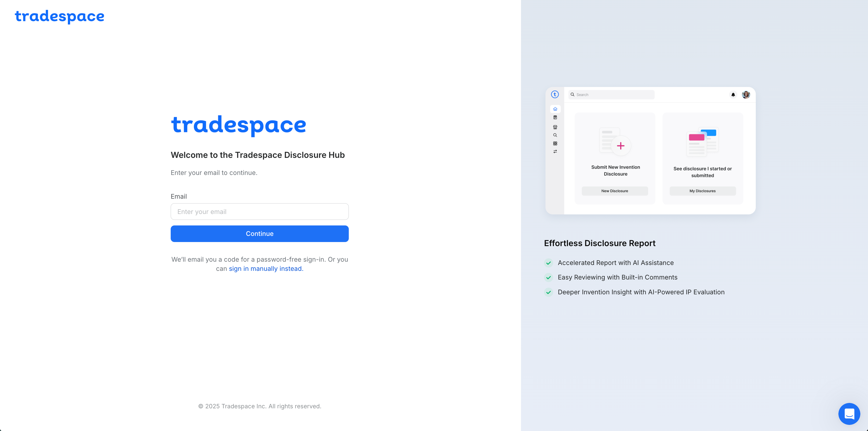Image resolution: width=868 pixels, height=431 pixels.
Task: Click the 2025 Tradespace Inc. copyright notice
Action: pos(259,407)
